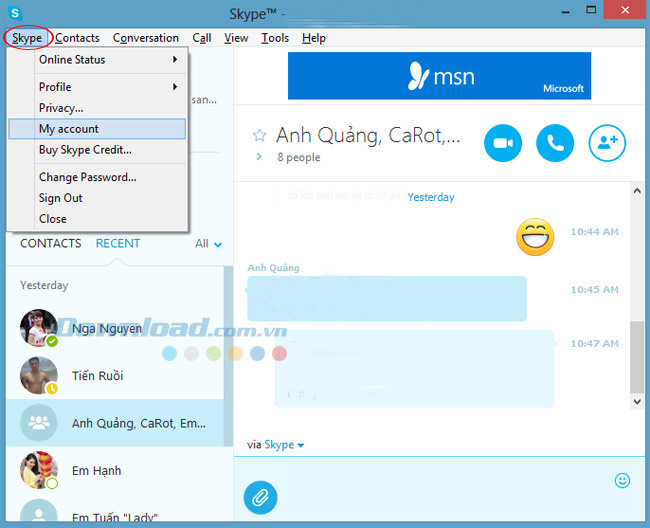Image resolution: width=650 pixels, height=528 pixels.
Task: Expand the Online Status submenu
Action: coord(97,60)
